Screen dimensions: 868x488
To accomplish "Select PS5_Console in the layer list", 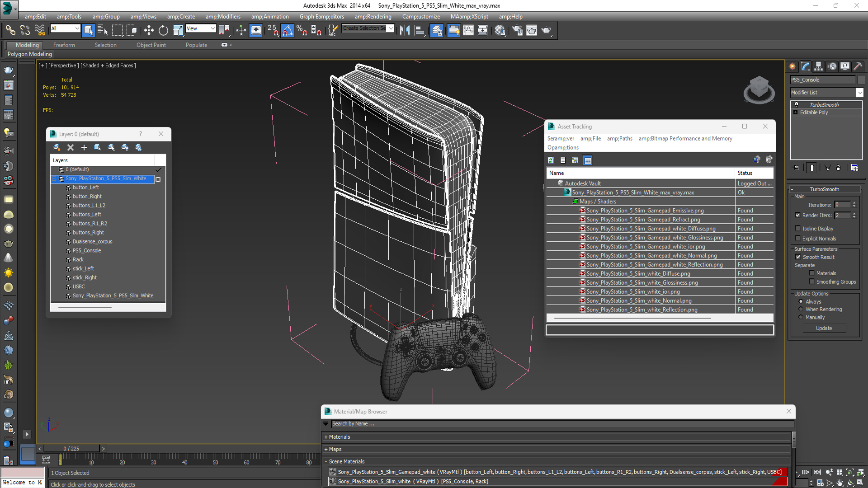I will point(87,250).
